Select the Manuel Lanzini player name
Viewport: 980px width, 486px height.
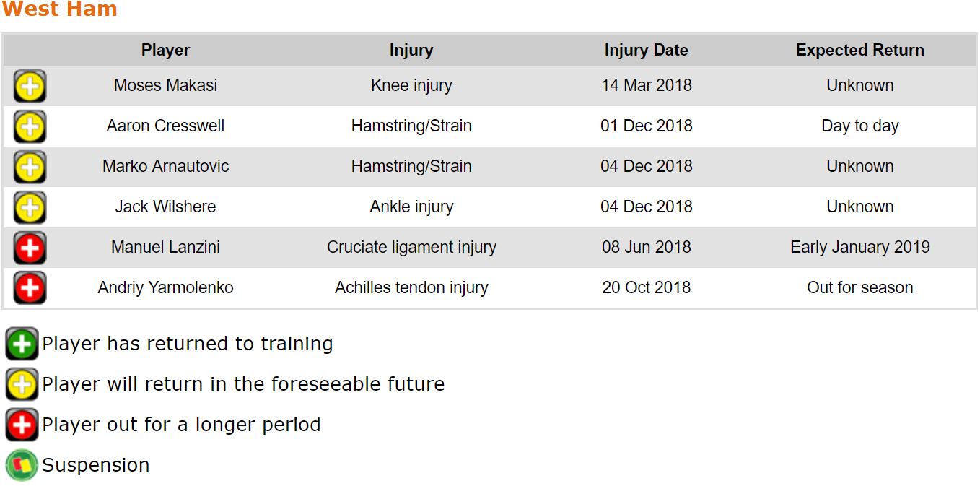tap(165, 247)
